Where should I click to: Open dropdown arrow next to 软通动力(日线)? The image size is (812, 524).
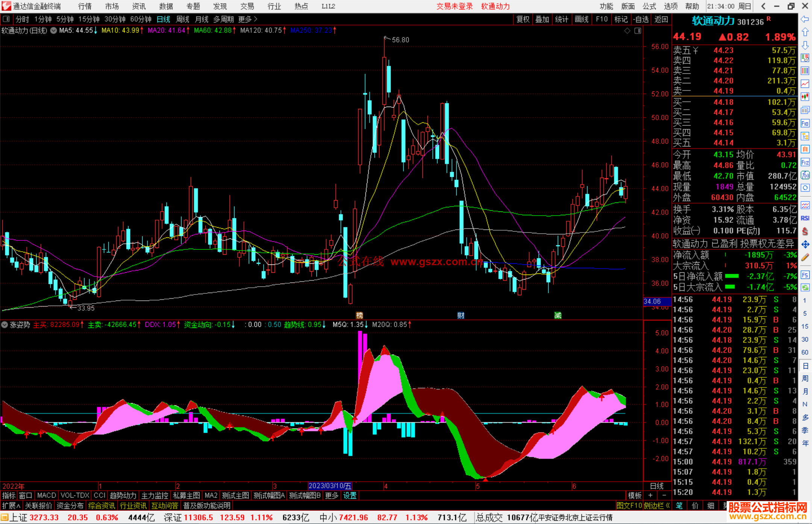click(x=54, y=31)
